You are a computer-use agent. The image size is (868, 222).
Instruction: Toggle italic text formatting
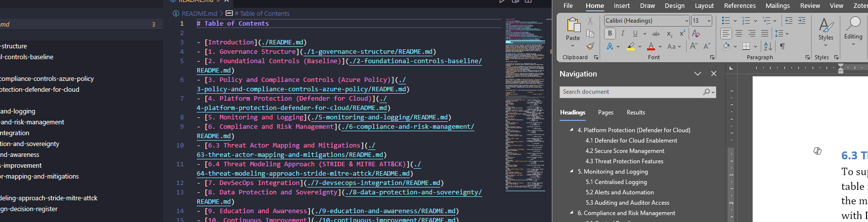point(623,34)
